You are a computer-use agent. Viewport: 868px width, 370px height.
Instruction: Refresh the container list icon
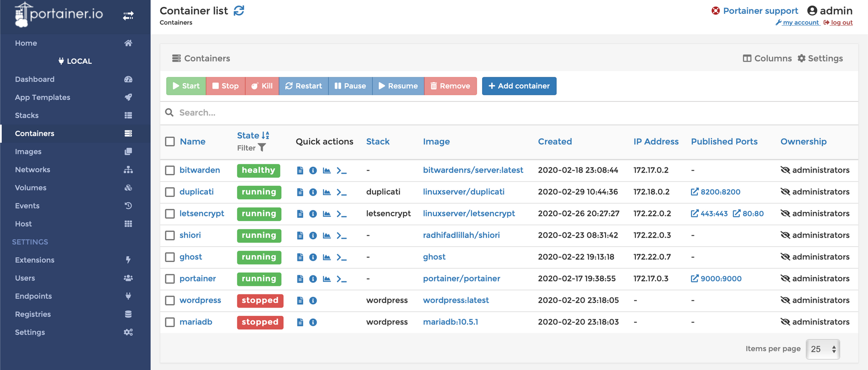point(239,10)
